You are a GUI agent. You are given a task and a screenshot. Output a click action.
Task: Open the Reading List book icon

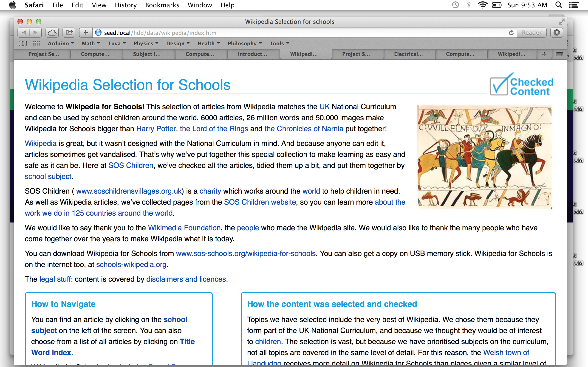pos(23,43)
